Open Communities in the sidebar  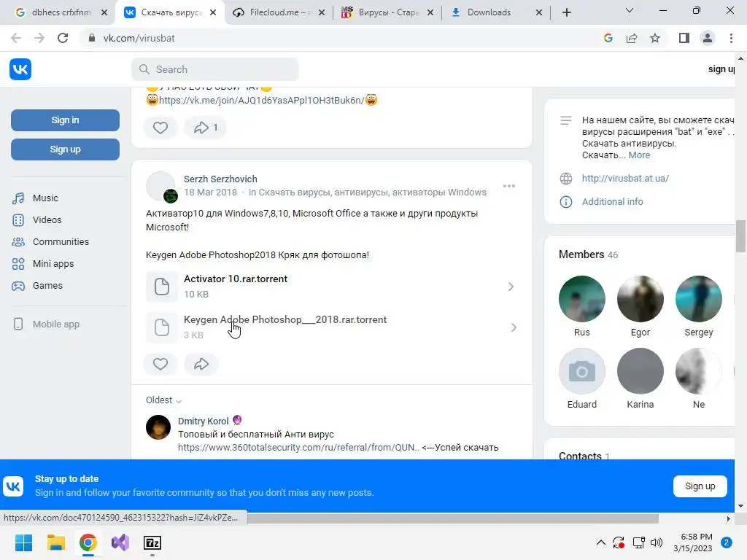coord(61,242)
